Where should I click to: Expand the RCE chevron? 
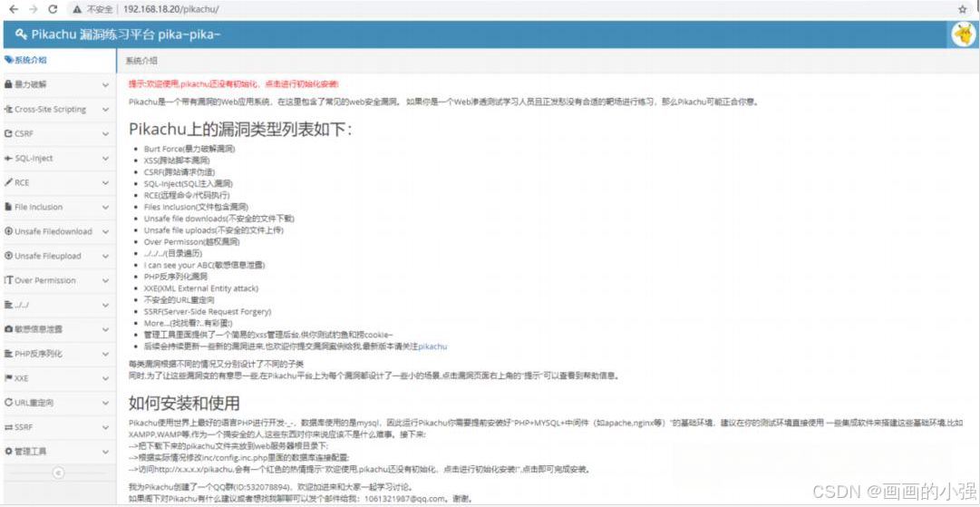[x=106, y=182]
